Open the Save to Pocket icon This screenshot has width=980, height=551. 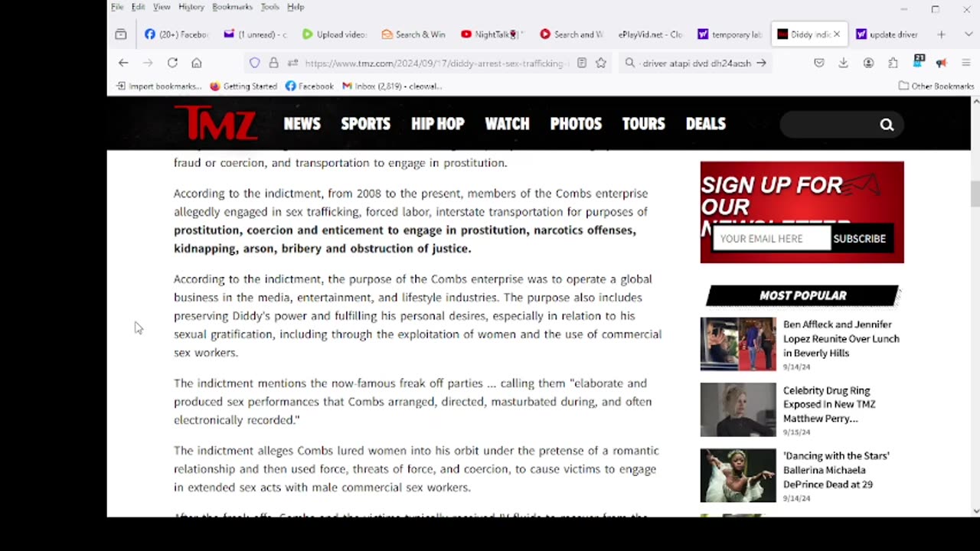(818, 63)
